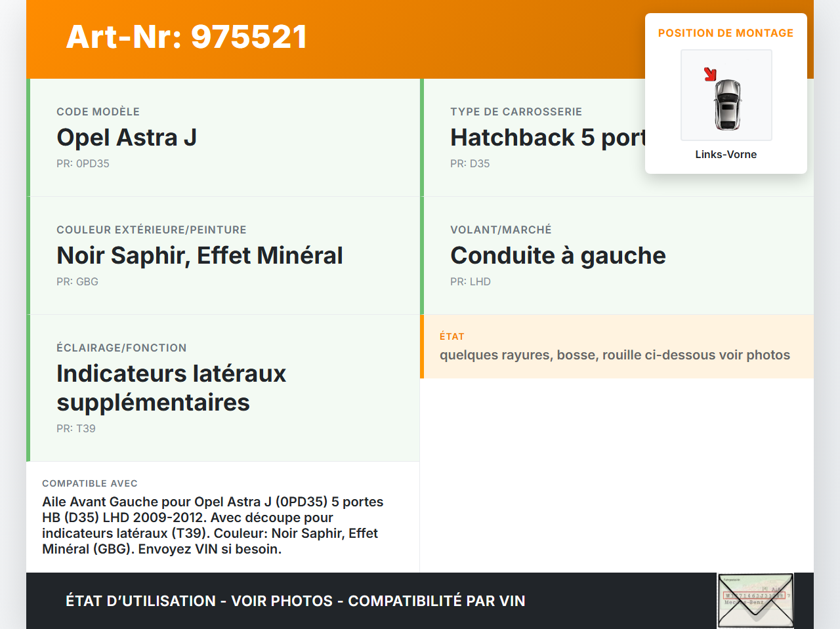Select the PR: 0PD35 code
The width and height of the screenshot is (840, 629).
pyautogui.click(x=83, y=163)
